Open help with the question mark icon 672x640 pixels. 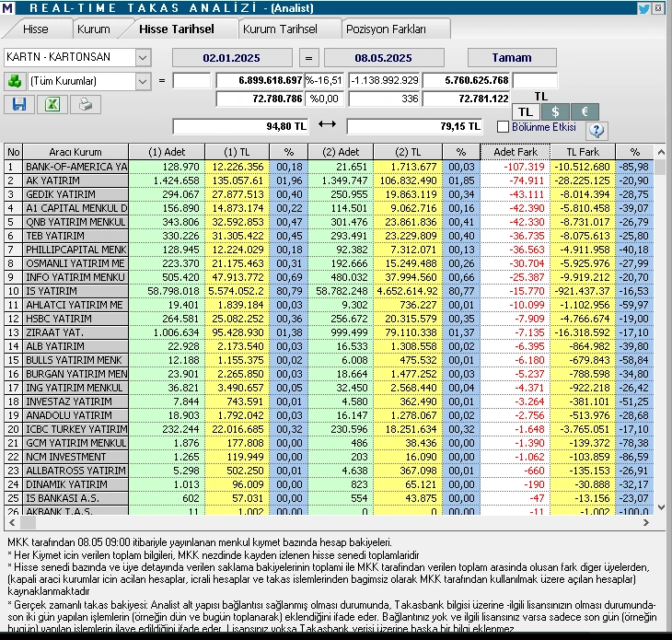point(597,130)
